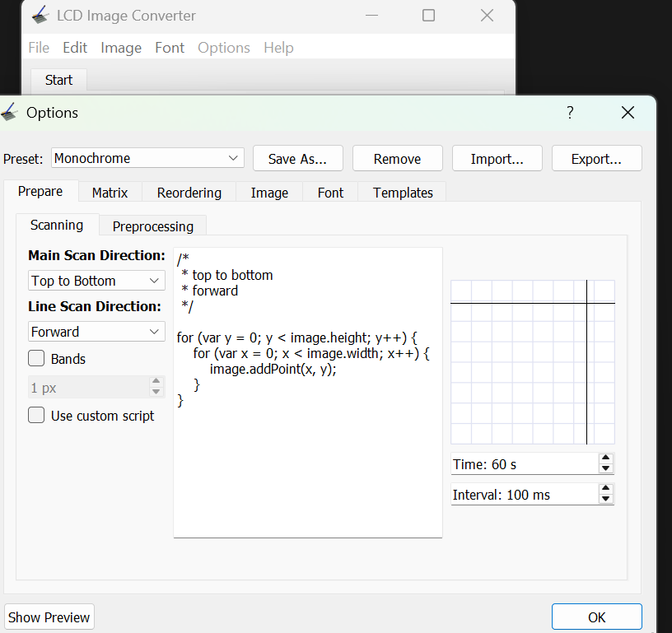Switch to the Reordering tab
Image resolution: width=672 pixels, height=633 pixels.
189,193
